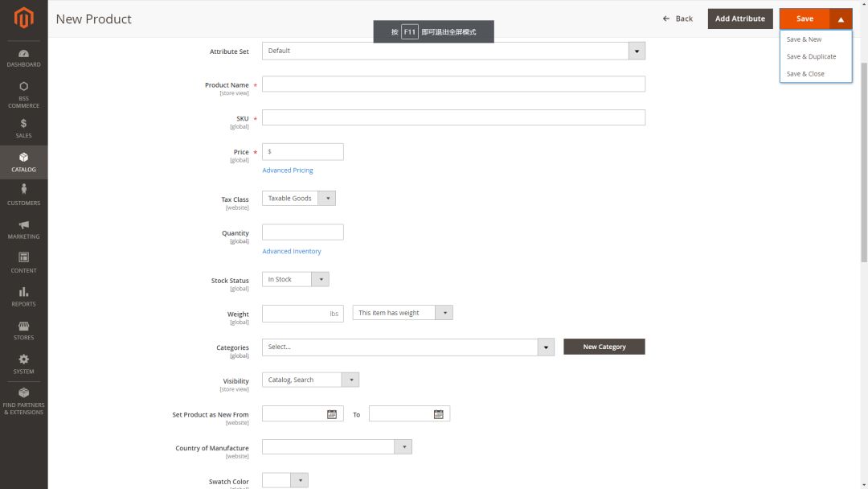
Task: Click the New Category button
Action: (x=604, y=347)
